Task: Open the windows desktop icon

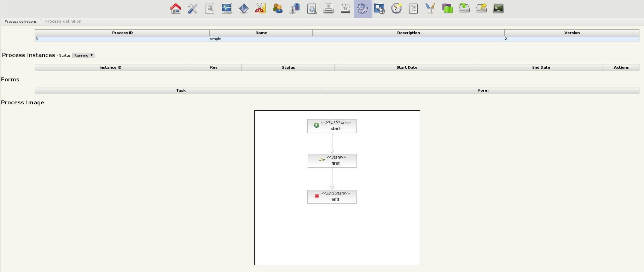Action: click(379, 8)
